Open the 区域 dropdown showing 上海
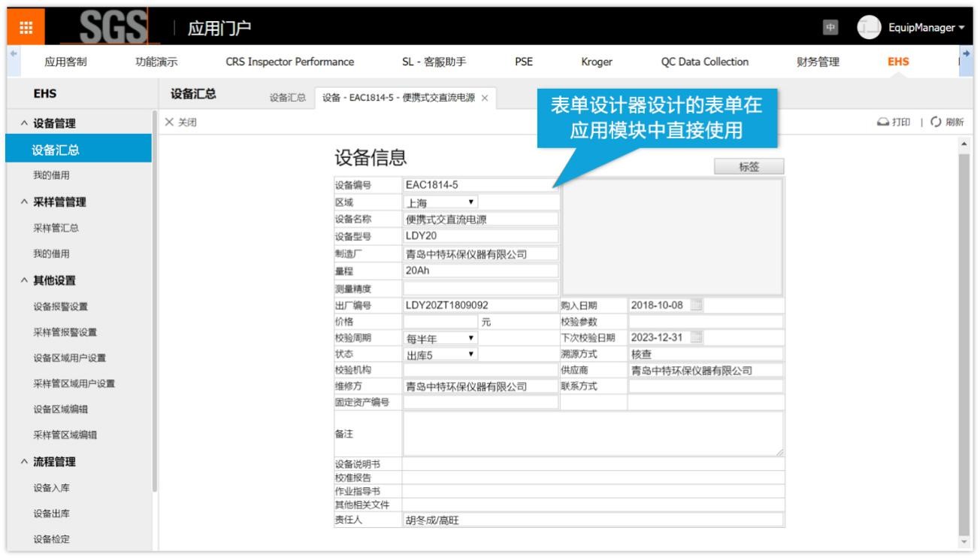 tap(440, 202)
